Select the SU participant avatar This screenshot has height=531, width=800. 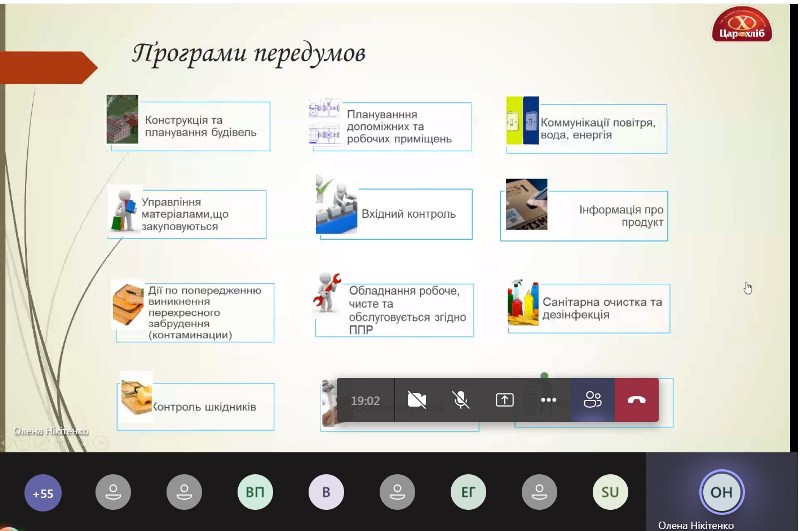(x=610, y=492)
